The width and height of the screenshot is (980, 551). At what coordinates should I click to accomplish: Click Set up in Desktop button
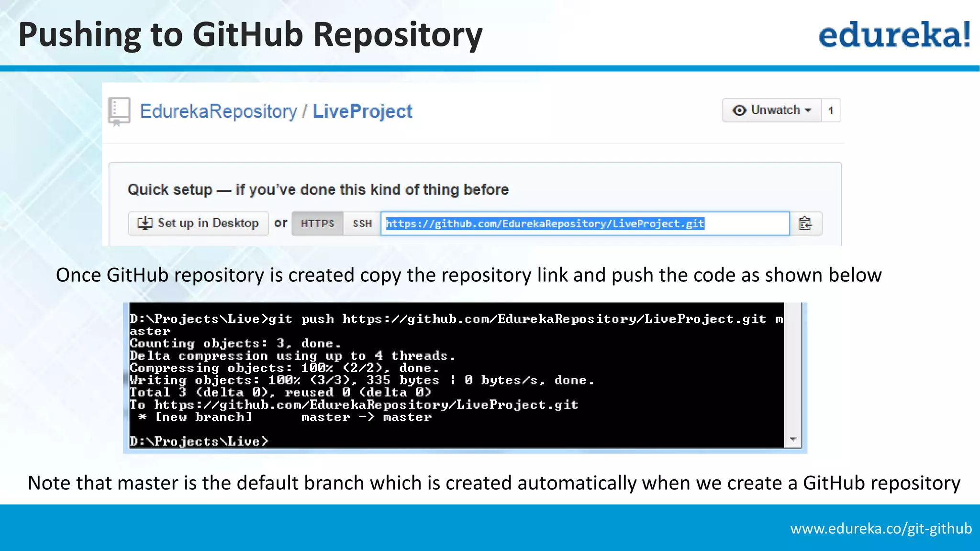[198, 223]
